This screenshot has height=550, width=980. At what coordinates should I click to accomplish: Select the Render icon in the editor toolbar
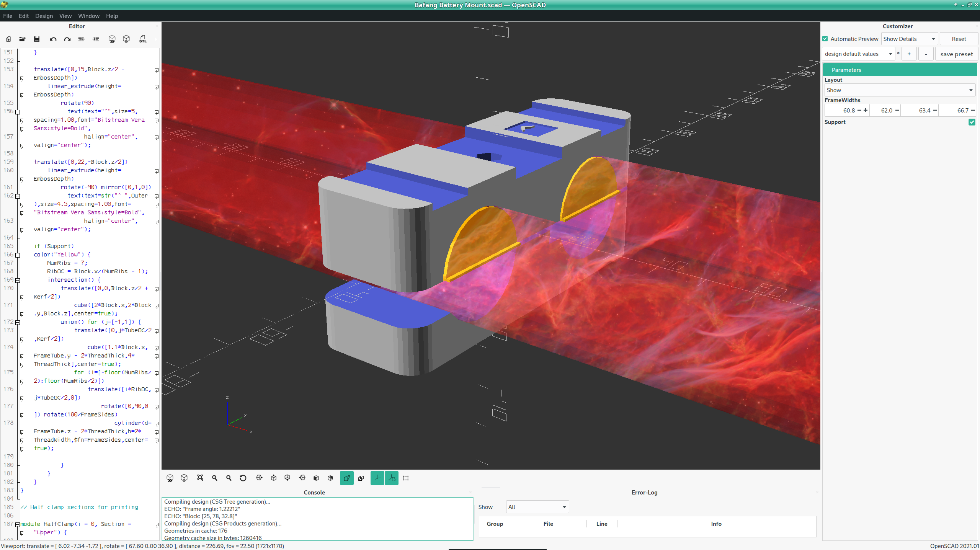coord(126,39)
